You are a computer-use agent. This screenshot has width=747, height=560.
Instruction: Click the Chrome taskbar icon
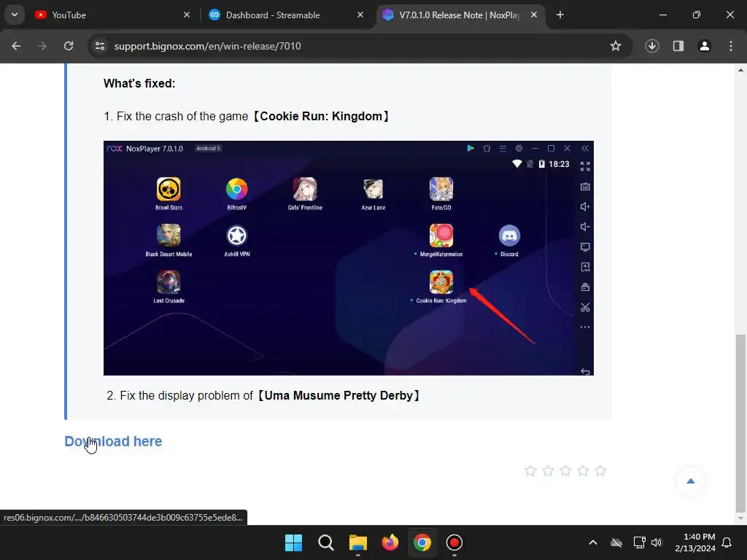[422, 542]
